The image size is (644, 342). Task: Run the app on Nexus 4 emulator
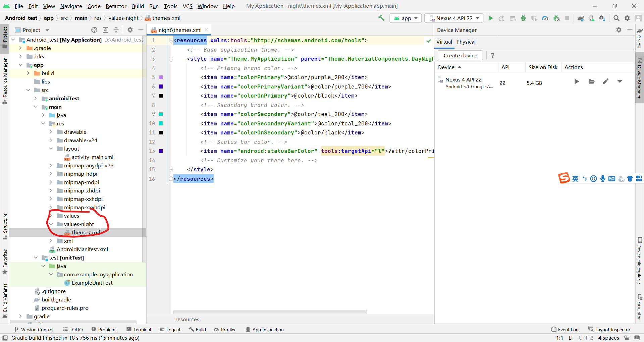[x=491, y=18]
